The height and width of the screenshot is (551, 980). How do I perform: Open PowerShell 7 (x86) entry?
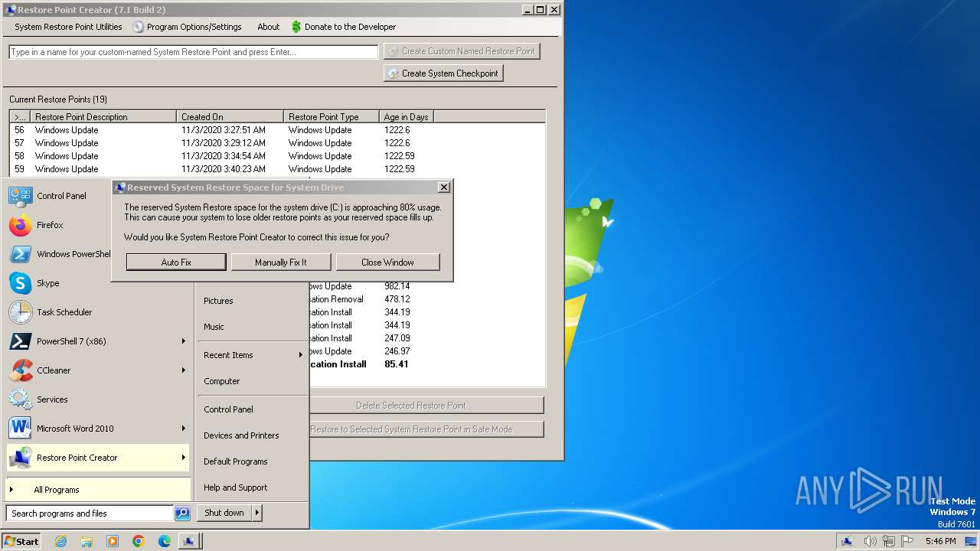[98, 341]
